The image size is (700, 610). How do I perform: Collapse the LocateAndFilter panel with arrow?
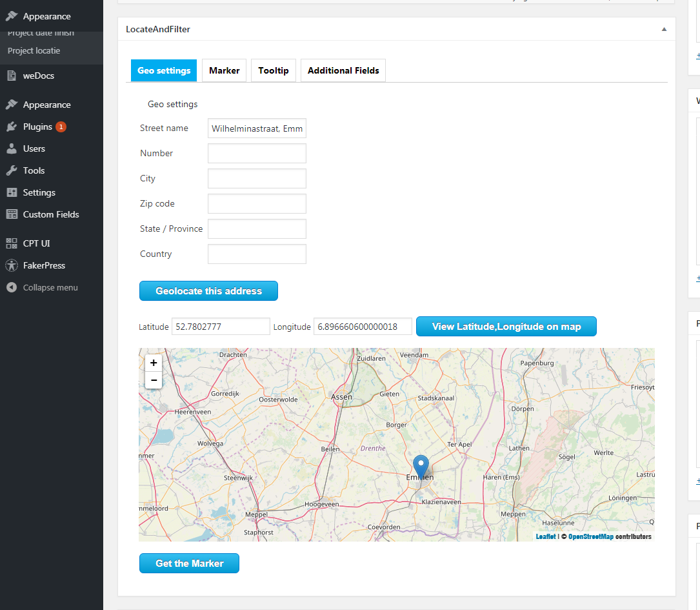(x=664, y=29)
